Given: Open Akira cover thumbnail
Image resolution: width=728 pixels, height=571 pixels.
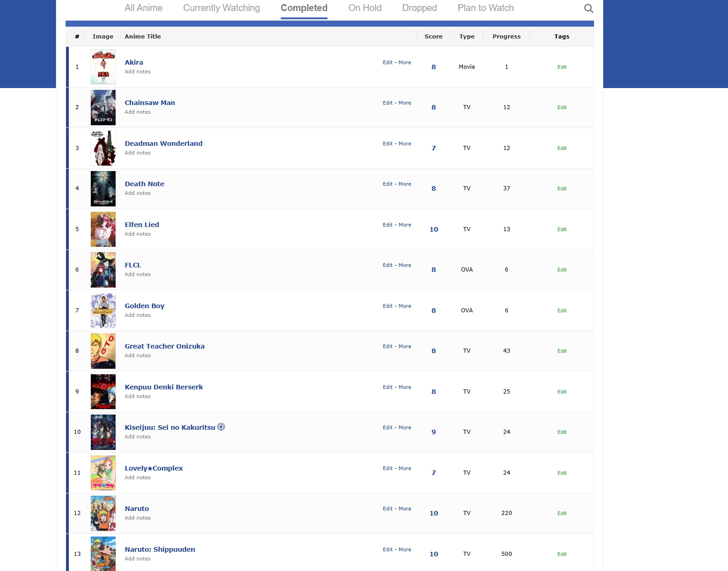Looking at the screenshot, I should (103, 67).
